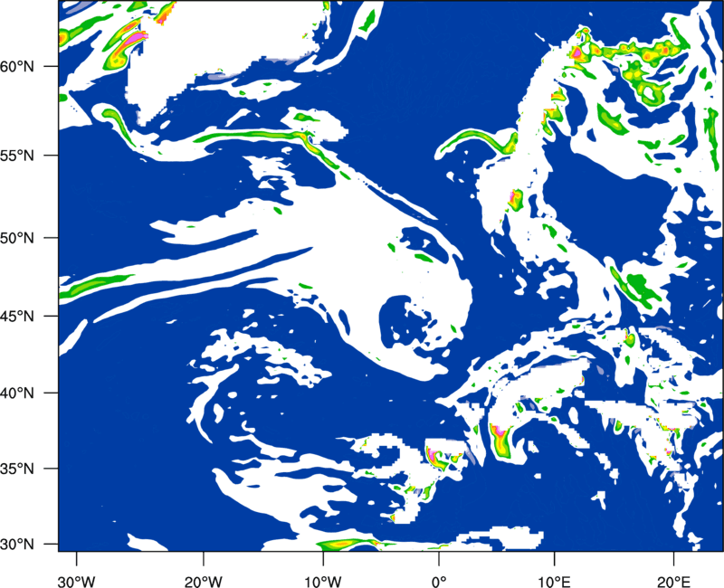Click the 45°N latitude label
This screenshot has width=724, height=588.
point(17,316)
